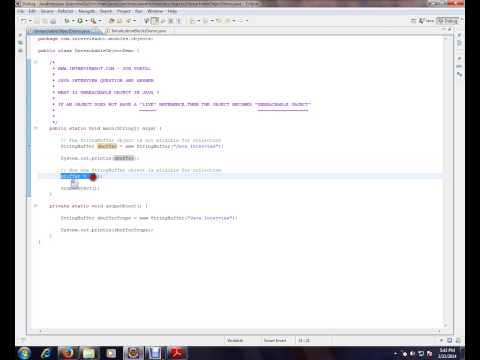
Task: Open Windows Explorer folder from taskbar
Action: pos(89,353)
